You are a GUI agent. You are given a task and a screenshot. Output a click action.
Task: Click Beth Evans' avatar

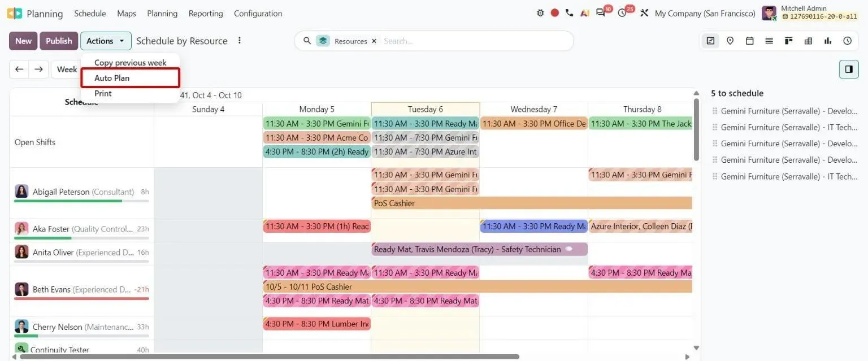pyautogui.click(x=21, y=289)
